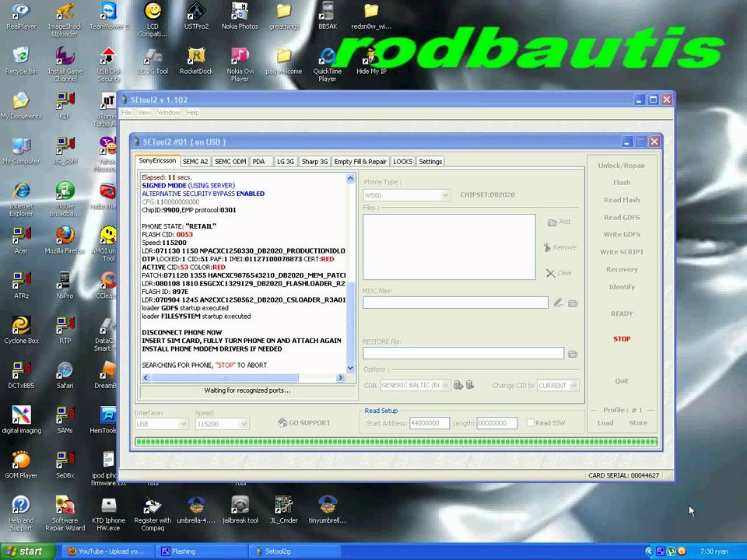This screenshot has height=560, width=747.
Task: Open GOM Player desktop shortcut
Action: pos(21,464)
